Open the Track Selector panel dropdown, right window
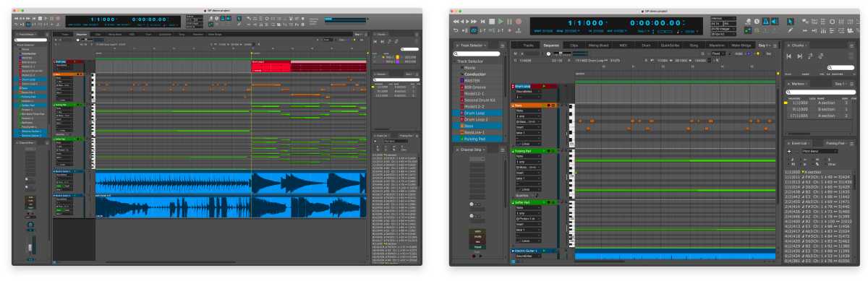The image size is (868, 281). tap(474, 46)
